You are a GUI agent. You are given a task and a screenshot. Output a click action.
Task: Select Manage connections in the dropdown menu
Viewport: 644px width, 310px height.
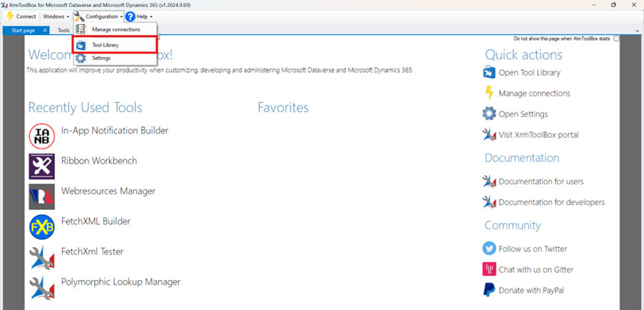click(116, 29)
